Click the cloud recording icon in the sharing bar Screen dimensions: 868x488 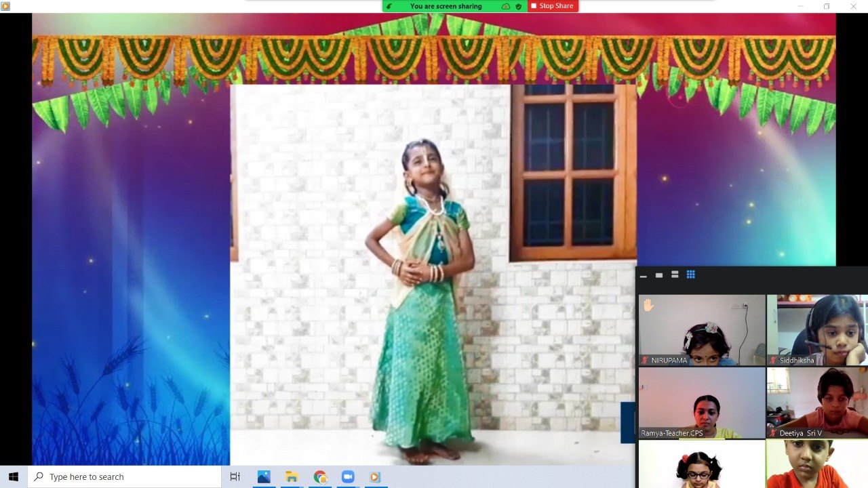click(505, 6)
